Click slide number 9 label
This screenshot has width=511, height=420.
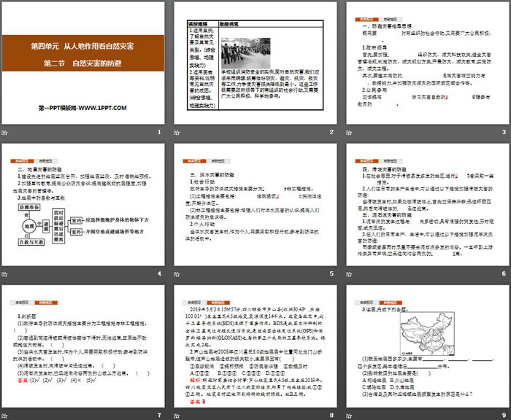tap(504, 415)
